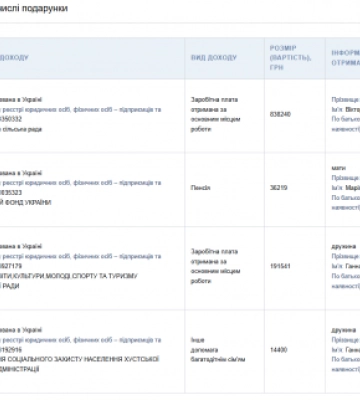Screen dimensions: 360x400
Task: Click the 'ДМІНІСТРАЦІЇ' text in last row
Action: (x=19, y=369)
